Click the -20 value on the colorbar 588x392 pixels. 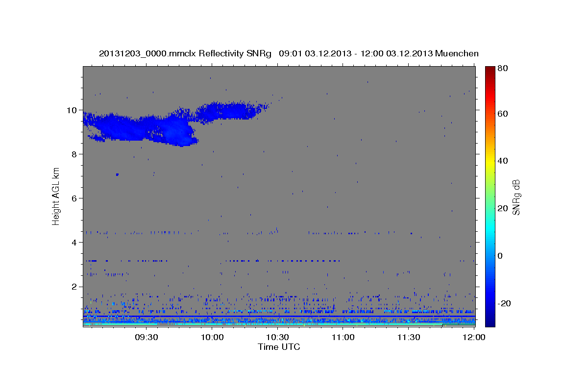(504, 303)
